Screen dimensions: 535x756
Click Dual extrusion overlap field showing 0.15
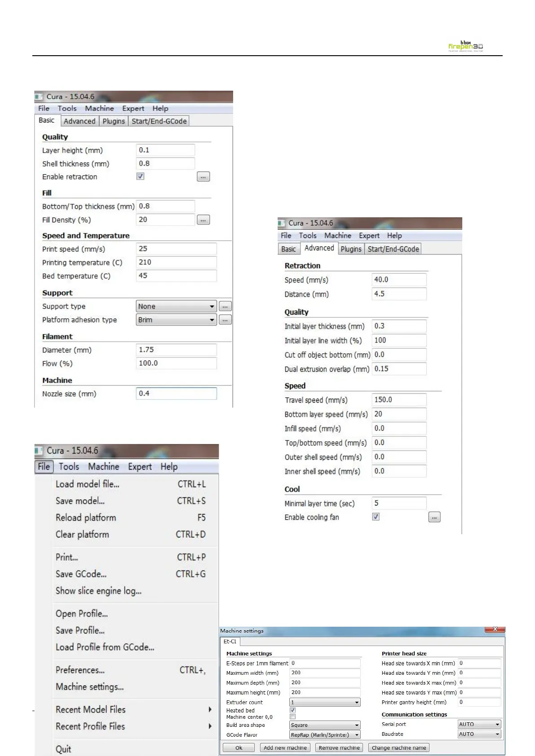(x=399, y=369)
